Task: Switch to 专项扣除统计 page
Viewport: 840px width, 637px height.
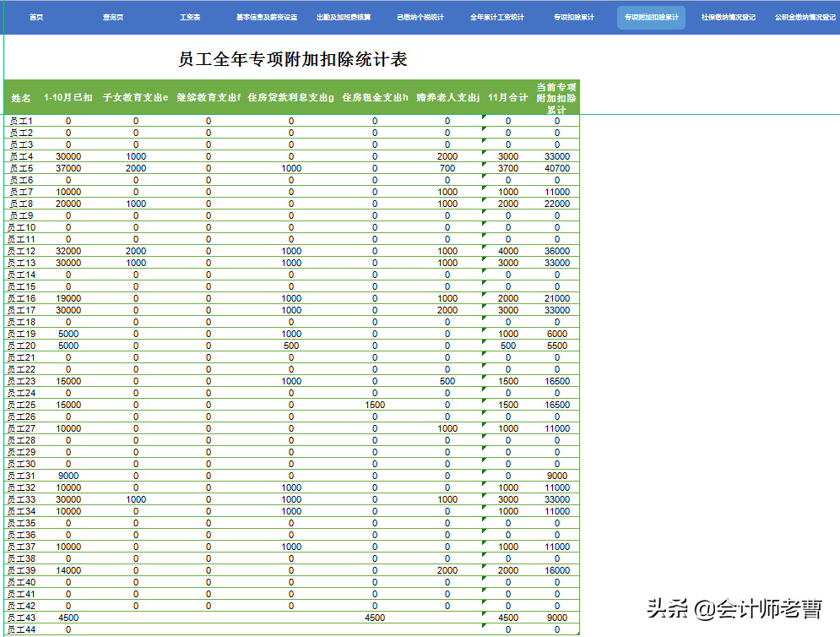Action: pyautogui.click(x=572, y=15)
